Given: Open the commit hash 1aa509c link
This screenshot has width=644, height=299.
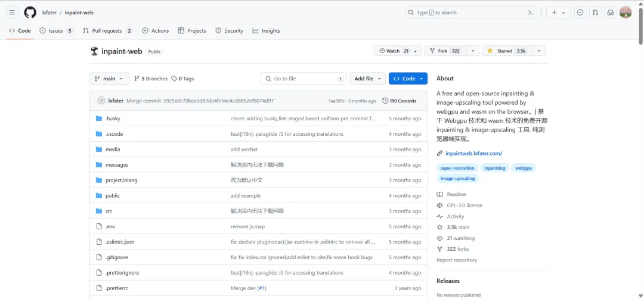Looking at the screenshot, I should (x=337, y=101).
